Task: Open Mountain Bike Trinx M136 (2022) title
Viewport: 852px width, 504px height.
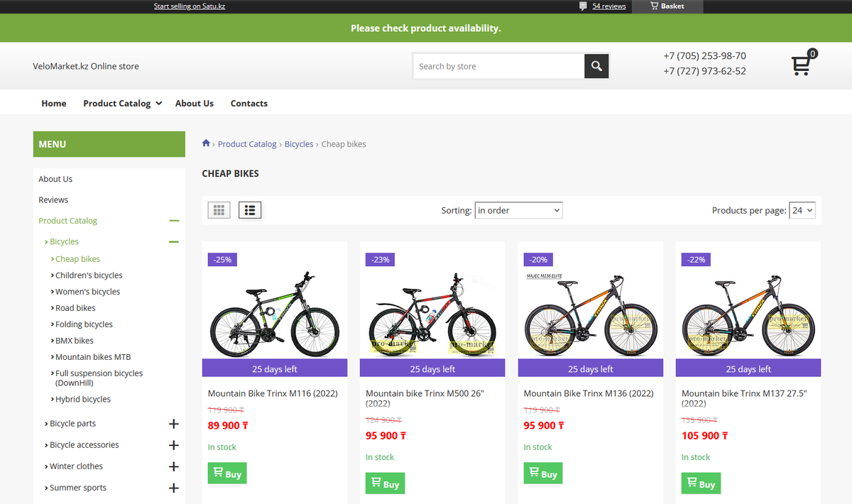Action: pyautogui.click(x=589, y=393)
